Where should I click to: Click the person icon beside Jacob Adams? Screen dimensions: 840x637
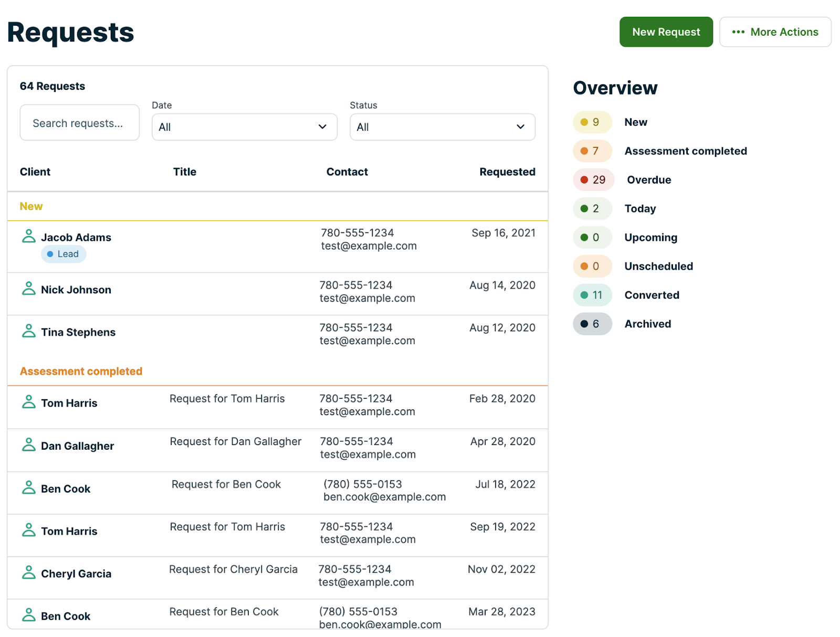click(x=29, y=237)
